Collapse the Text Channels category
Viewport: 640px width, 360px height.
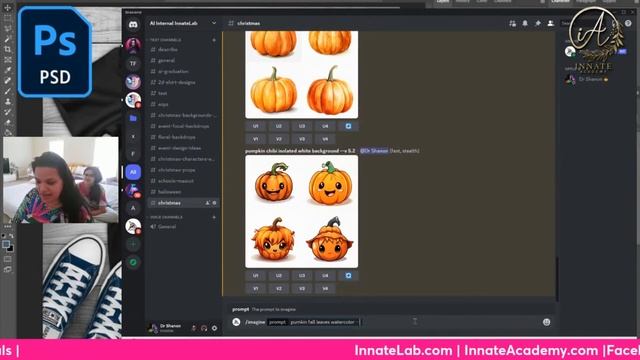(166, 40)
